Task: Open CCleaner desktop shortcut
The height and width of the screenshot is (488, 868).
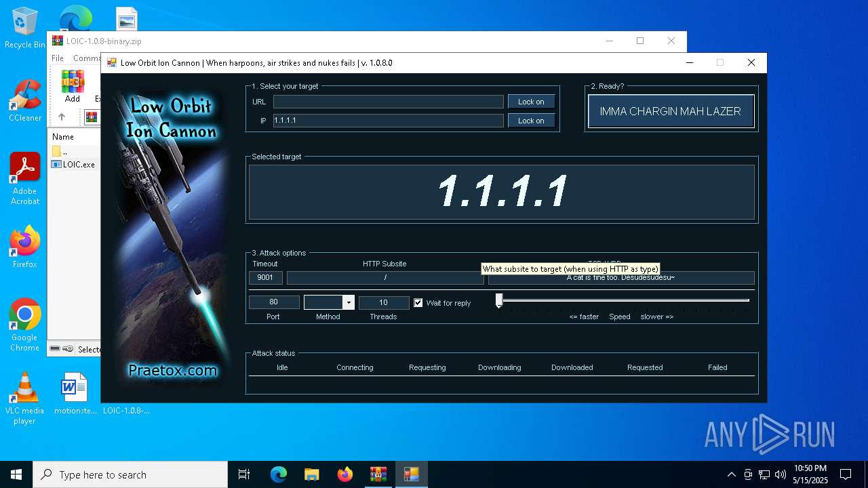Action: tap(25, 100)
